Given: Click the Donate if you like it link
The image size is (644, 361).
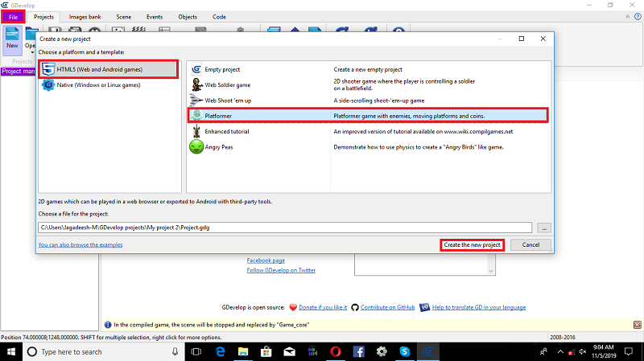Looking at the screenshot, I should (323, 307).
